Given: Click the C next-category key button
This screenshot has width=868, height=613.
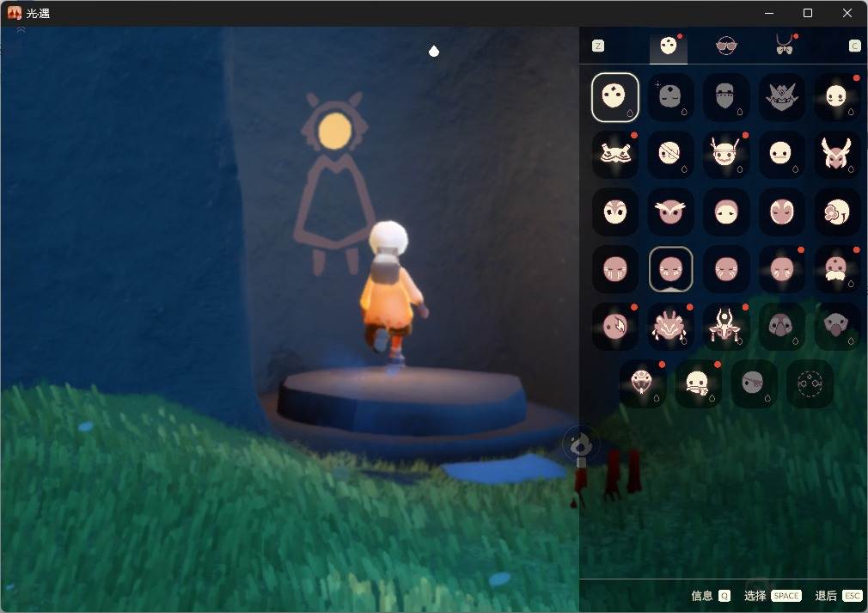Looking at the screenshot, I should (x=855, y=46).
